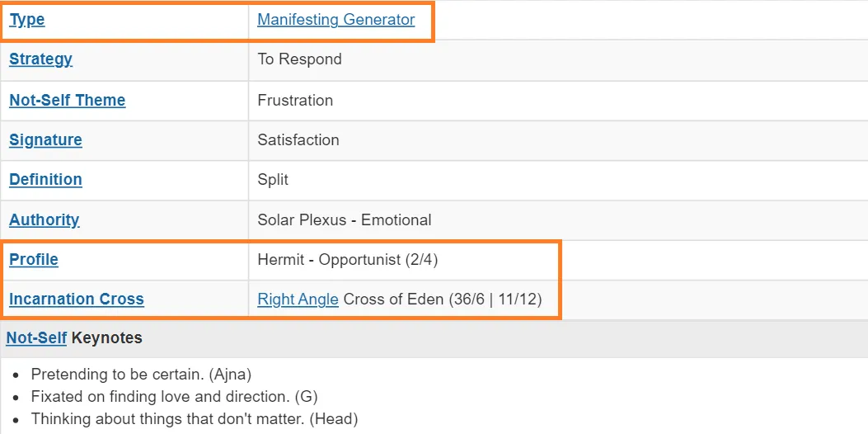The width and height of the screenshot is (868, 434).
Task: Select the Fixated on finding love keynote
Action: coord(175,396)
